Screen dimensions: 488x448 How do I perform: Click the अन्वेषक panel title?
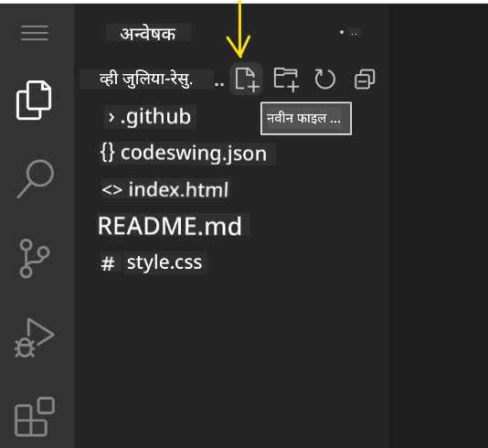click(x=148, y=33)
